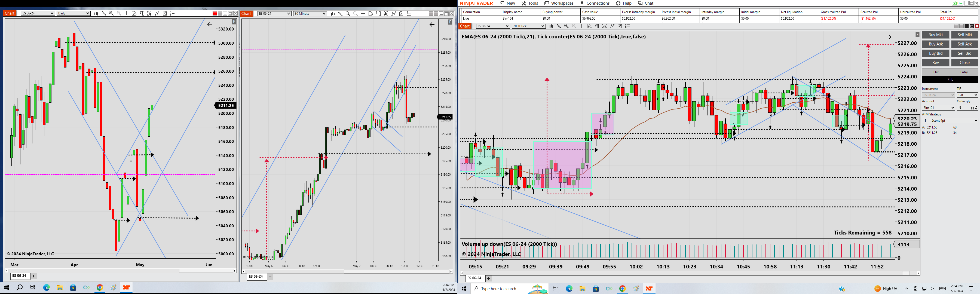Toggle red link button in Daily chart
This screenshot has width=980, height=294.
[215, 13]
